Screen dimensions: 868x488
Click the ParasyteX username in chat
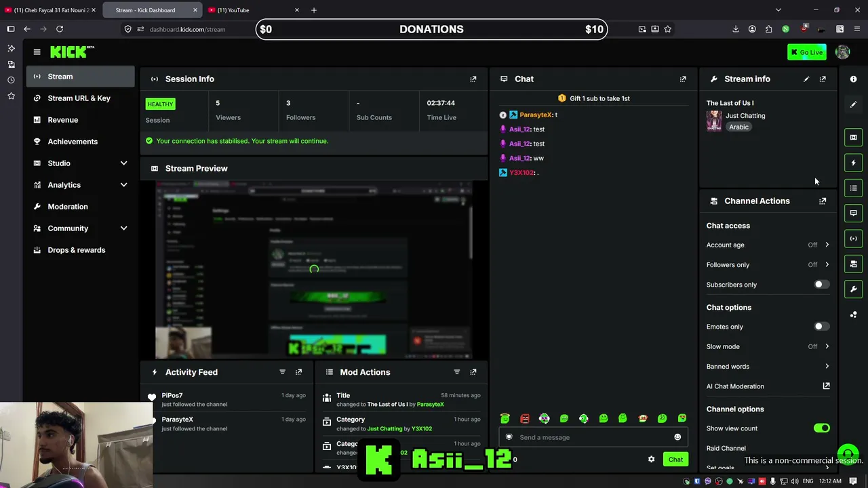535,115
